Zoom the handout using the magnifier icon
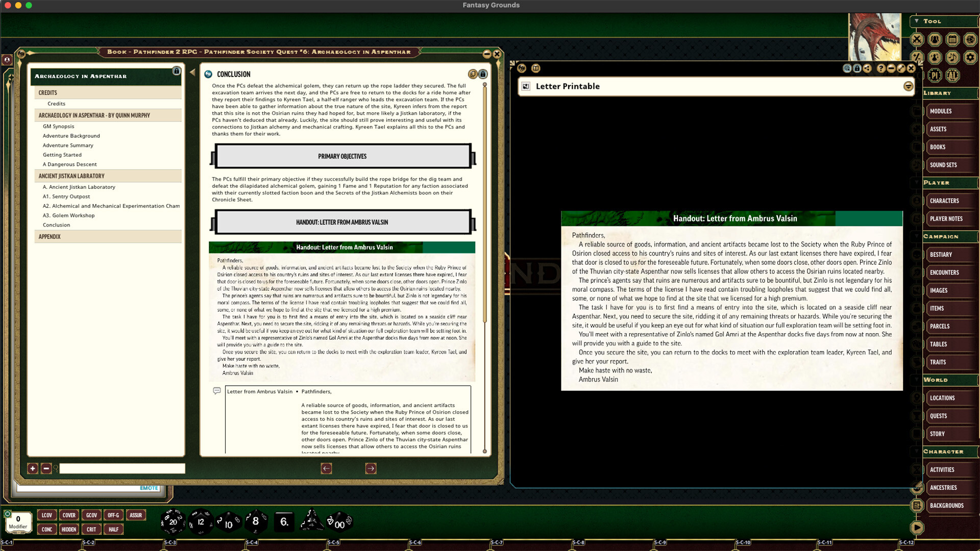980x551 pixels. click(847, 68)
